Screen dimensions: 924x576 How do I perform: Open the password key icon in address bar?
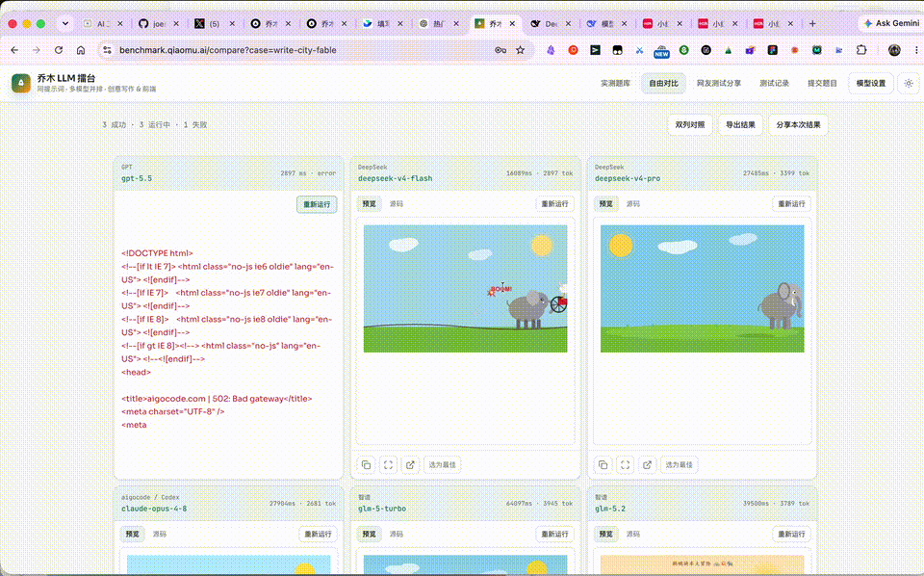point(500,50)
